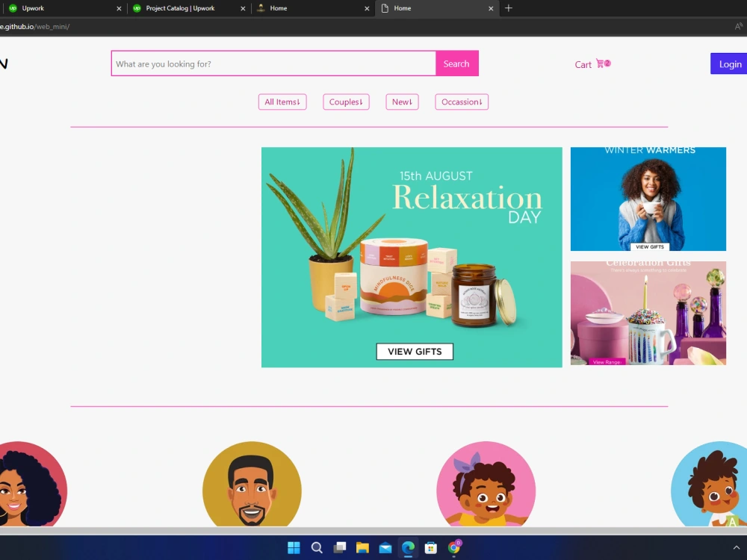747x560 pixels.
Task: Click the Login button
Action: pos(729,63)
